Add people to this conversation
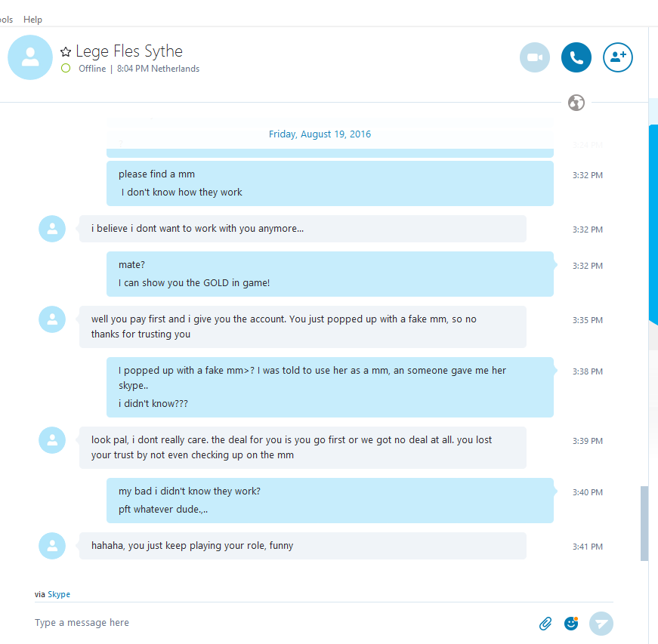 click(618, 57)
